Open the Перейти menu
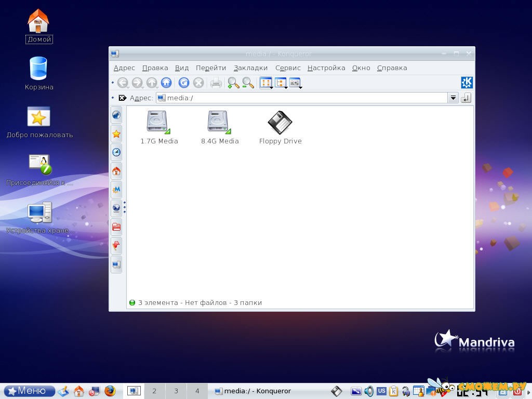The height and width of the screenshot is (399, 532). pyautogui.click(x=211, y=68)
